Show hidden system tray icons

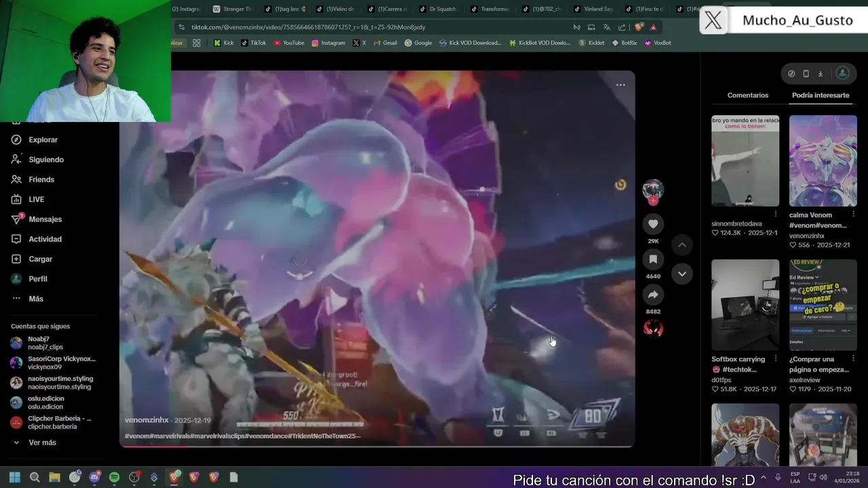764,477
